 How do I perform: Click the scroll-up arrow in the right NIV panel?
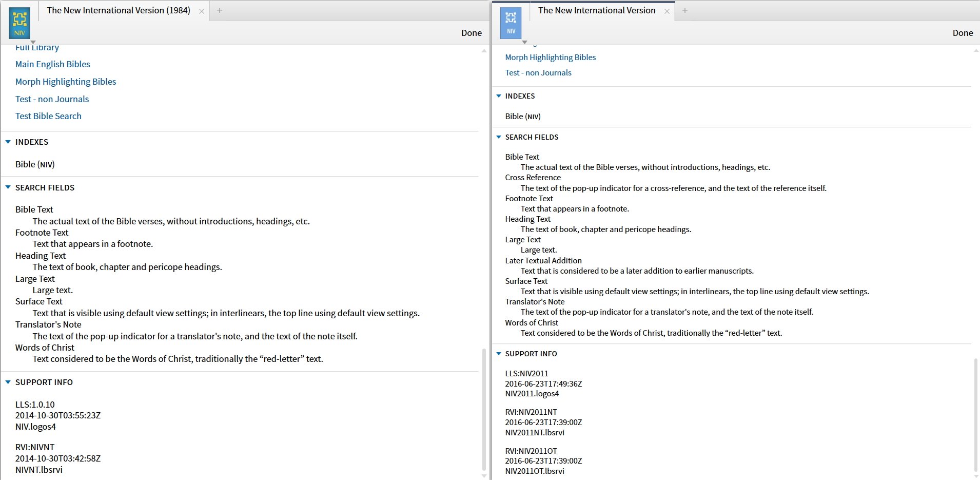[976, 50]
